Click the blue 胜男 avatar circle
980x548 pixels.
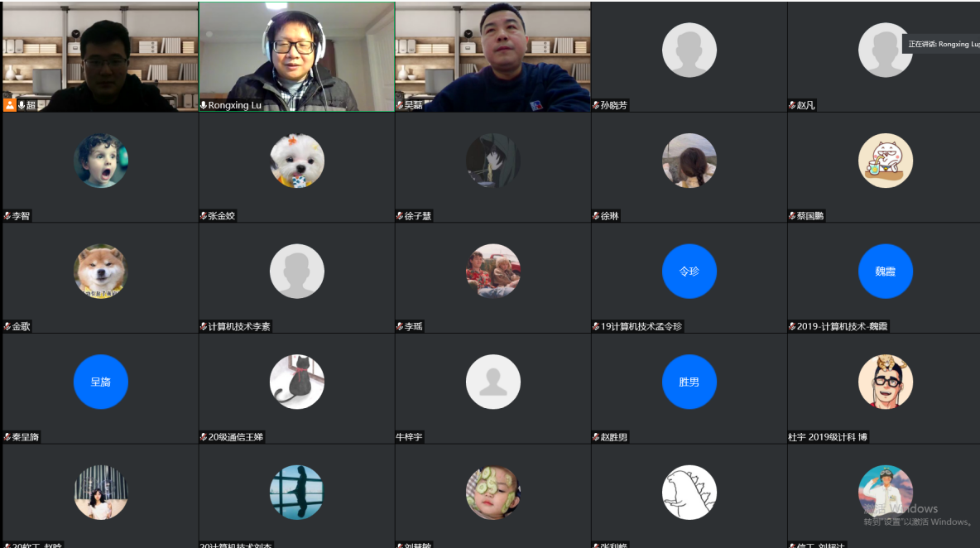689,382
